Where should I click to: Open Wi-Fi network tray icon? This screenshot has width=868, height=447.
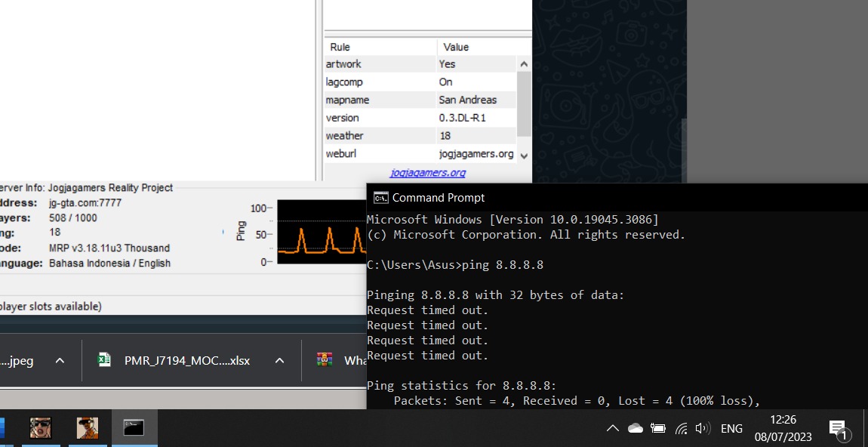[x=682, y=428]
